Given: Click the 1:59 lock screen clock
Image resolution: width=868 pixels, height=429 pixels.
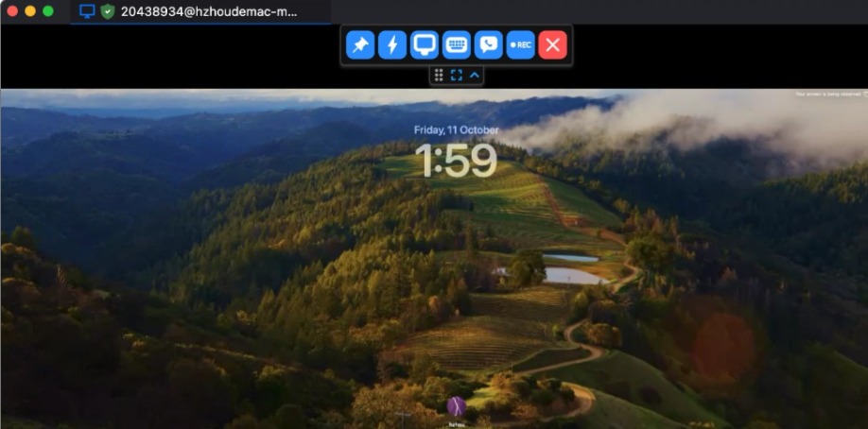Looking at the screenshot, I should click(456, 161).
